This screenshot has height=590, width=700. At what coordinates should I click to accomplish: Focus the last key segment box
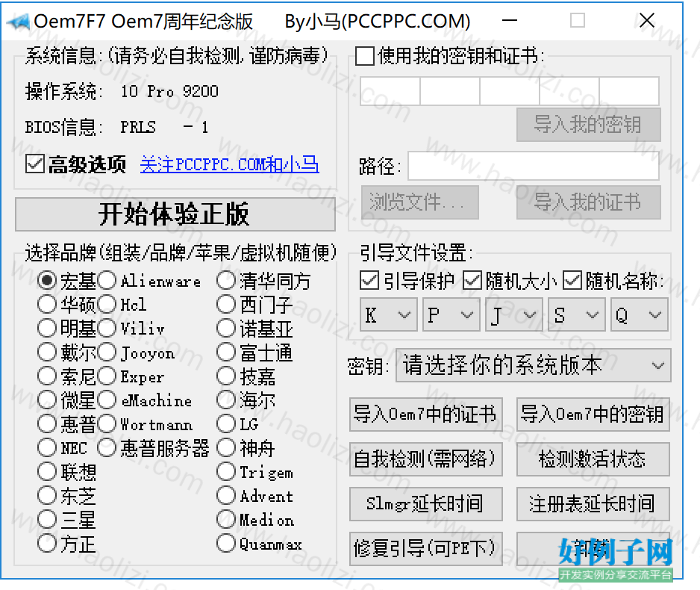coord(629,90)
